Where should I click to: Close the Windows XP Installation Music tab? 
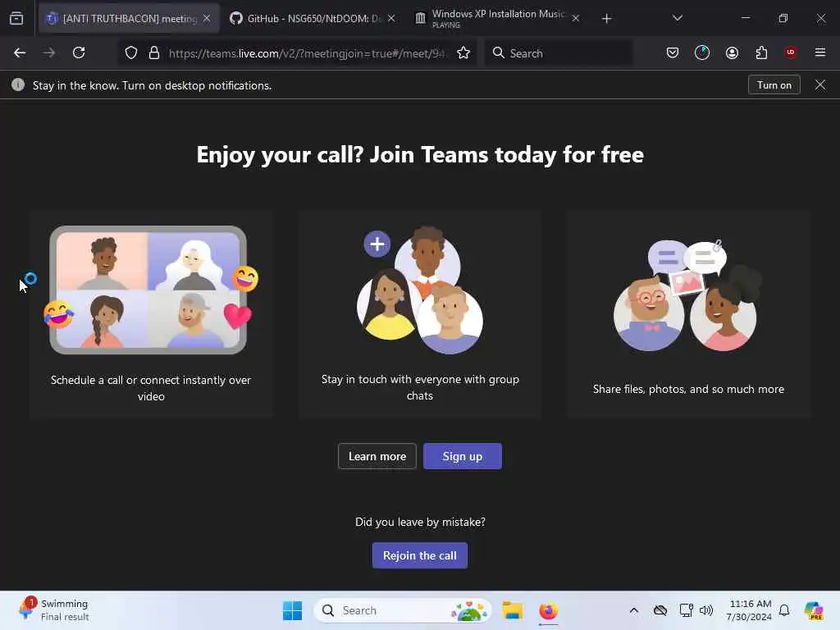pyautogui.click(x=575, y=18)
